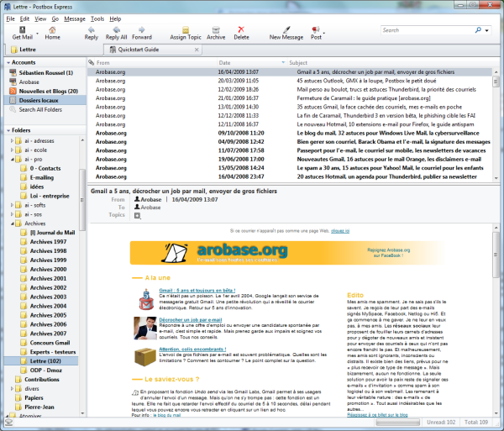Click the Arobase recipient contact in To

[x=147, y=208]
